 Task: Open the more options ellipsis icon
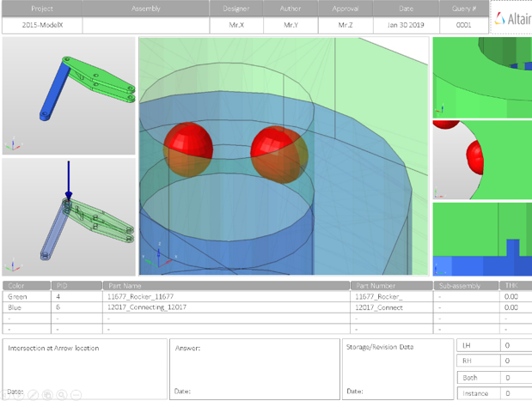click(76, 395)
